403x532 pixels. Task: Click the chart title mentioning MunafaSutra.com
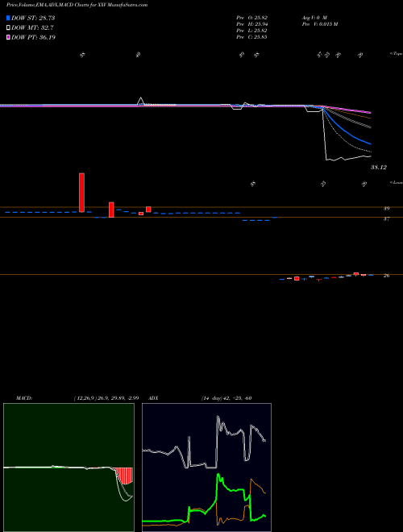pos(77,5)
